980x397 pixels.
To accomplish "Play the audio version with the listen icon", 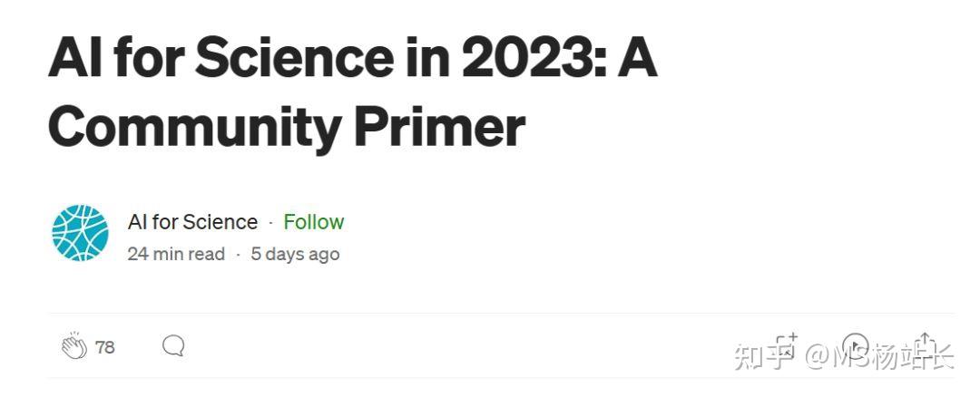I will coord(855,346).
